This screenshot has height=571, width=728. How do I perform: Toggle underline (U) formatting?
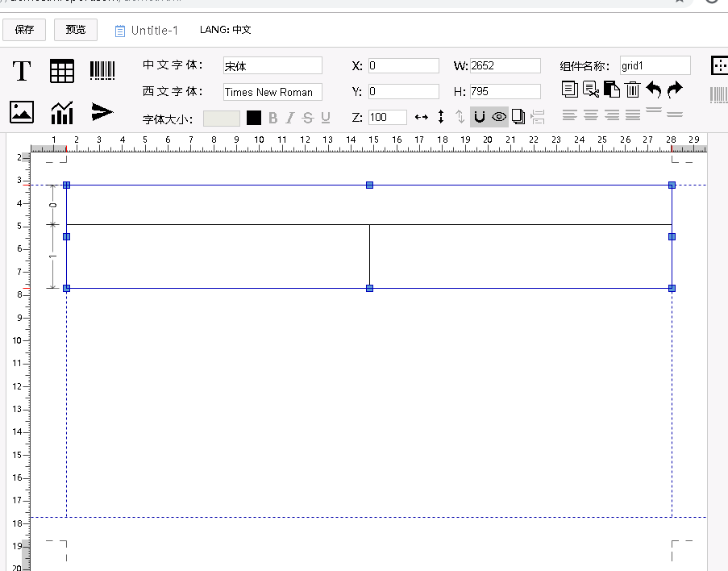coord(326,118)
